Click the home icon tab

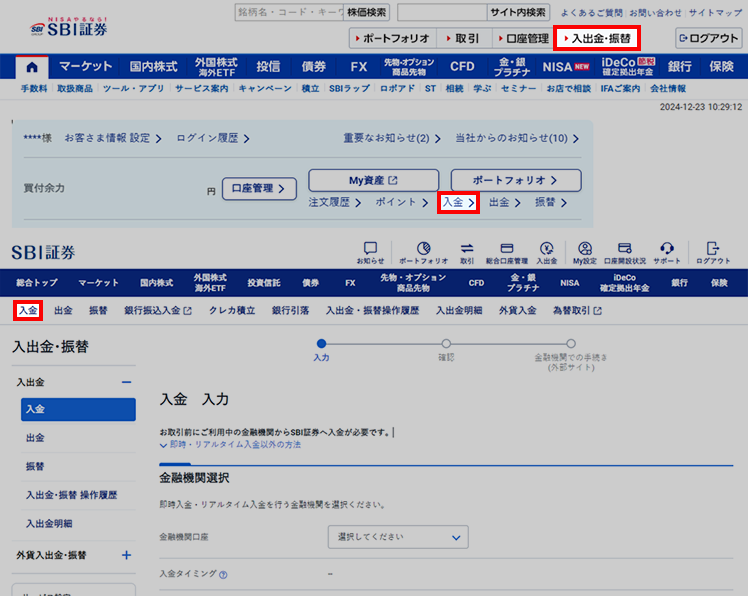coord(32,67)
